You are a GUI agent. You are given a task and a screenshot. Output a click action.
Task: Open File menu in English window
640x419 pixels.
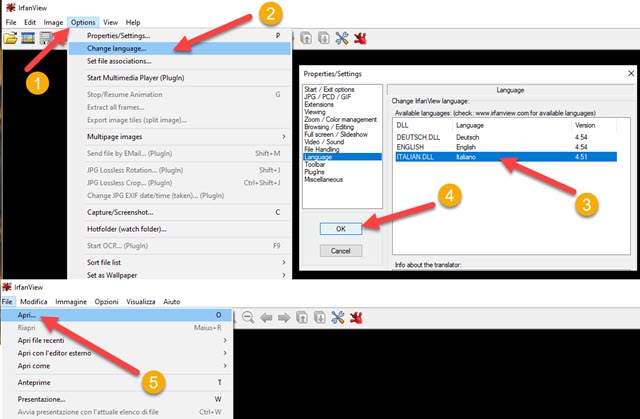click(11, 22)
